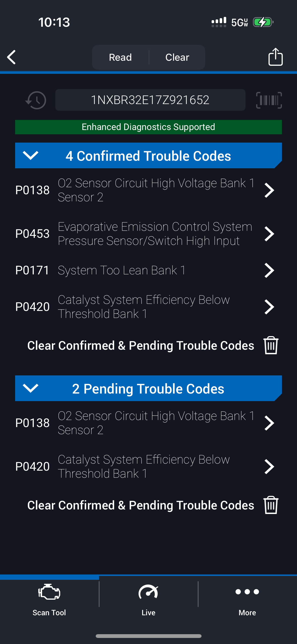The height and width of the screenshot is (644, 297).
Task: Tap the VIN number field
Action: click(150, 100)
